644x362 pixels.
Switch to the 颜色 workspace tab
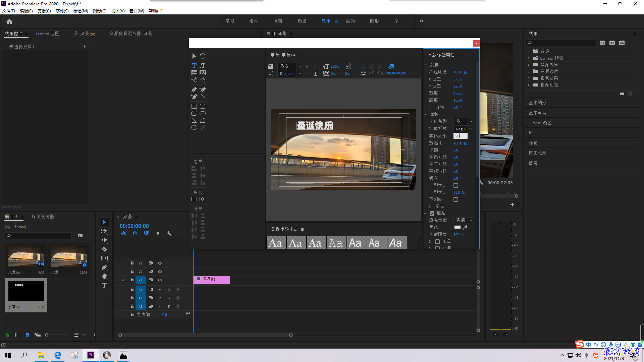pyautogui.click(x=302, y=21)
